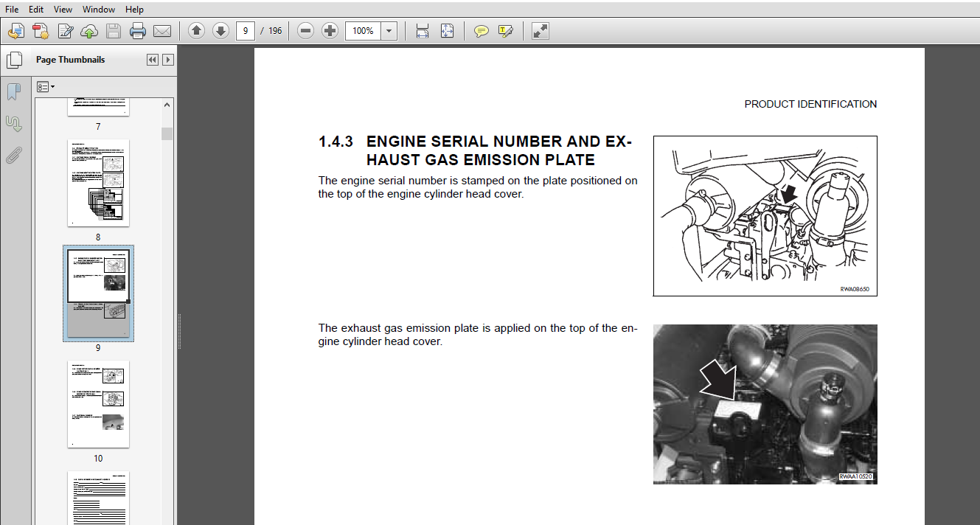Click the PRODUCT IDENTIFICATION page header
980x525 pixels.
(810, 104)
